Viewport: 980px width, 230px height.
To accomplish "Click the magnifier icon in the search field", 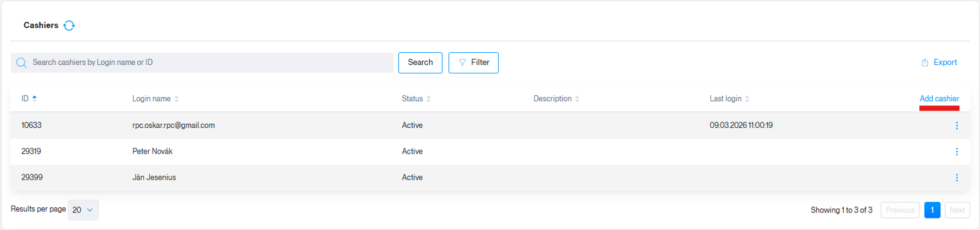I will [x=21, y=63].
